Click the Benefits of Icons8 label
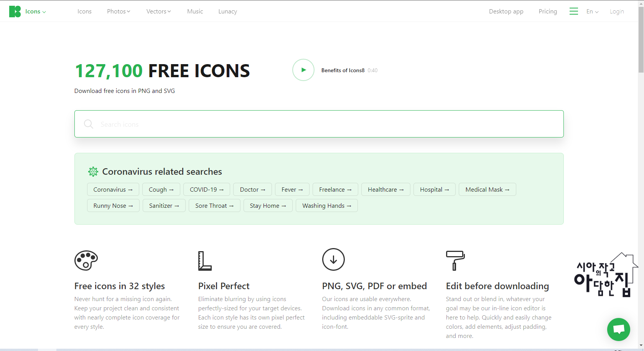 [343, 70]
